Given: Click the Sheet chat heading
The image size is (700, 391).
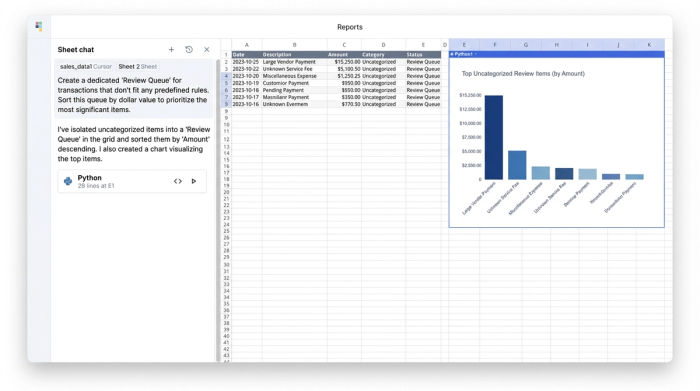Looking at the screenshot, I should point(75,50).
